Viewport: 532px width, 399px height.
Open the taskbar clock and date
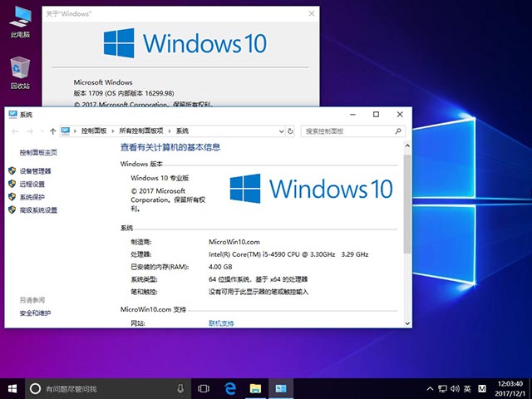(510, 389)
